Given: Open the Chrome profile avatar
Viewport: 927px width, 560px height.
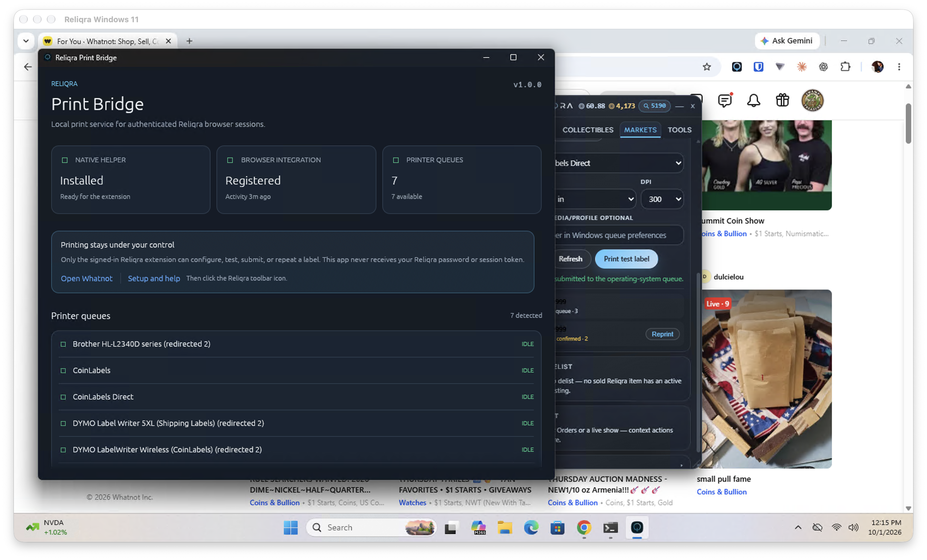Looking at the screenshot, I should pos(877,67).
